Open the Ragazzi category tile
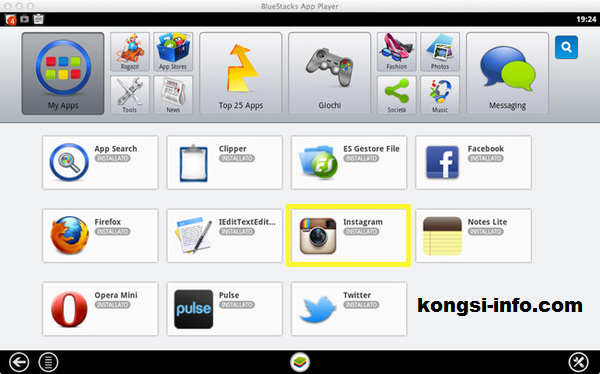Image resolution: width=600 pixels, height=374 pixels. click(130, 52)
